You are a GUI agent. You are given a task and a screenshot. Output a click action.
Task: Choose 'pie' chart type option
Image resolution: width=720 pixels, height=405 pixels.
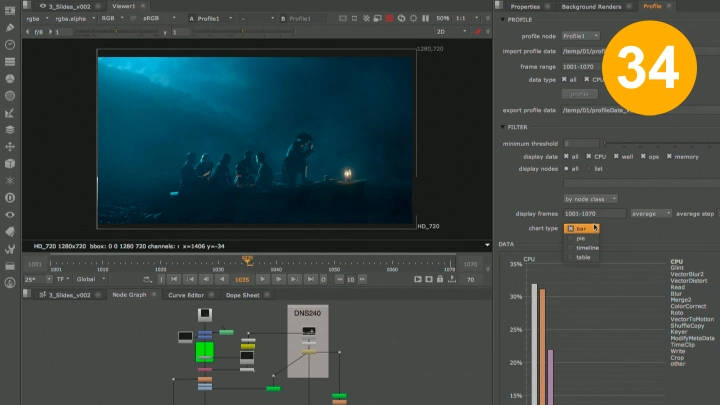click(581, 238)
